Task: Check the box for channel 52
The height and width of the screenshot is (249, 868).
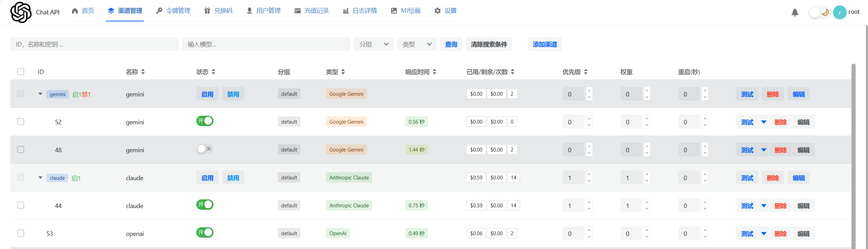Action: point(21,122)
